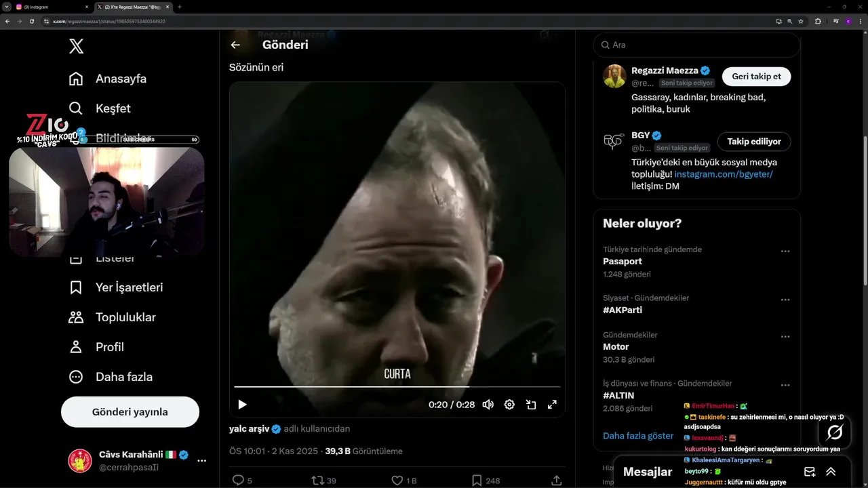Screen dimensions: 868x488
Task: Play the video
Action: [x=242, y=405]
